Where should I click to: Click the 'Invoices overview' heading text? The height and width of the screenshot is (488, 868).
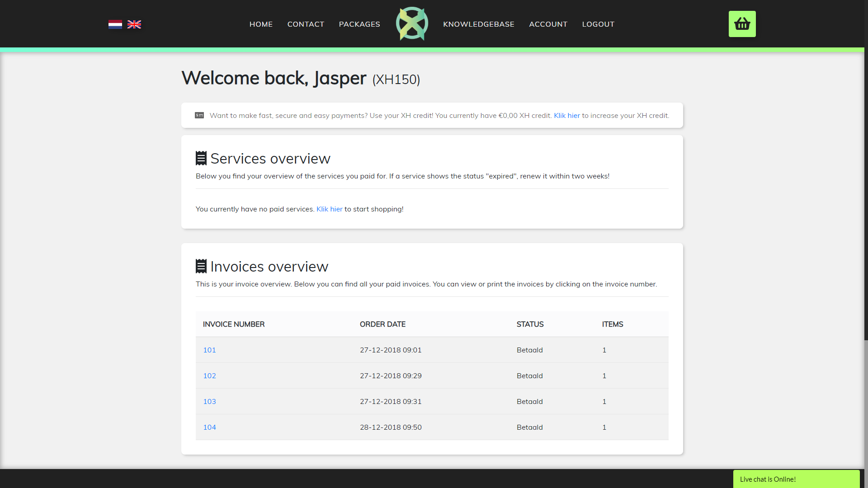(x=269, y=267)
